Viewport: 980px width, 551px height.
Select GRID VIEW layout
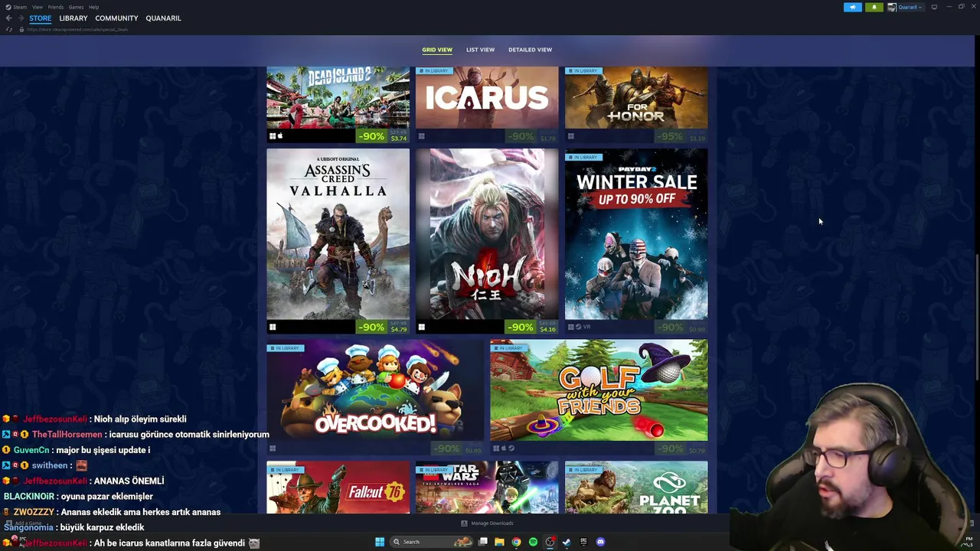tap(437, 50)
